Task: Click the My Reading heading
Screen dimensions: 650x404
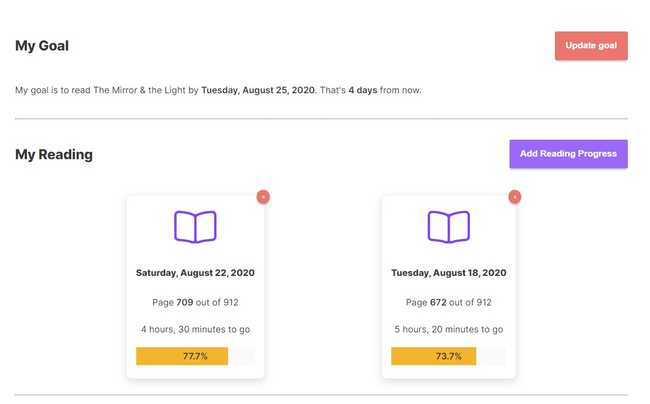Action: coord(54,155)
